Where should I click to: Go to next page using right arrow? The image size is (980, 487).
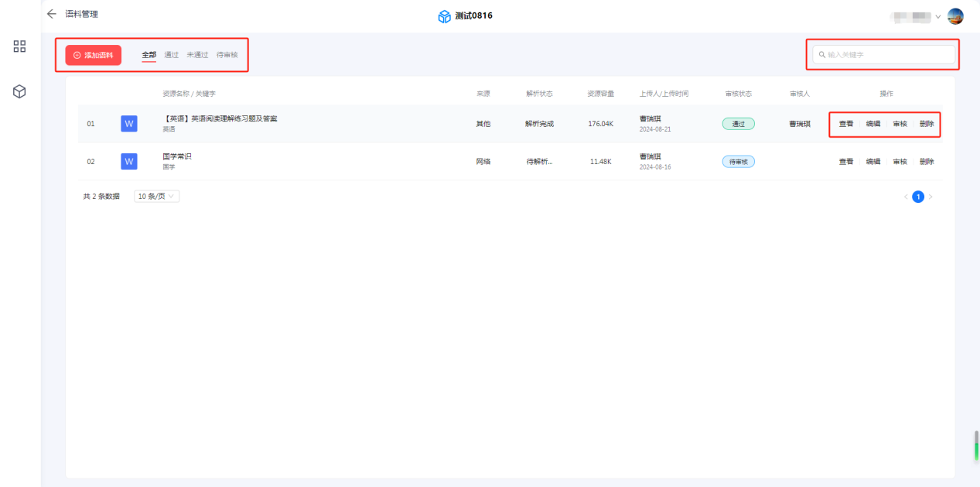[x=930, y=197]
